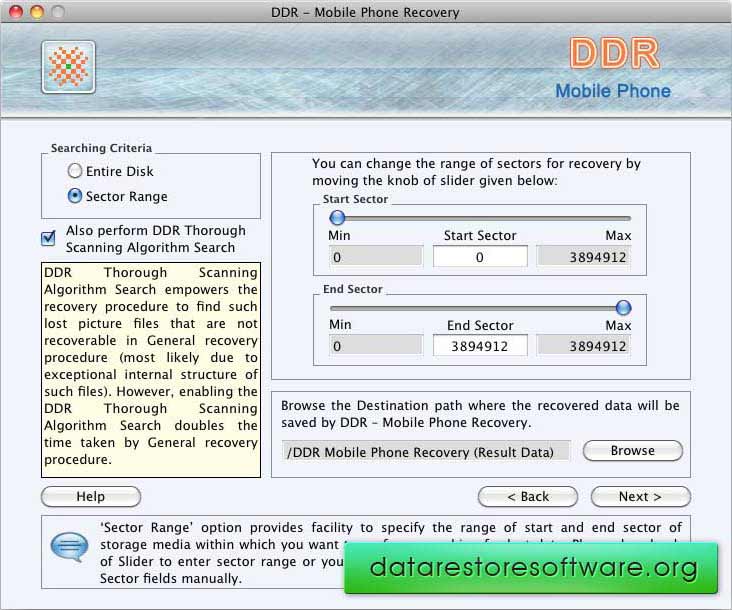Click the speech bubble info icon
This screenshot has width=732, height=610.
pos(69,547)
